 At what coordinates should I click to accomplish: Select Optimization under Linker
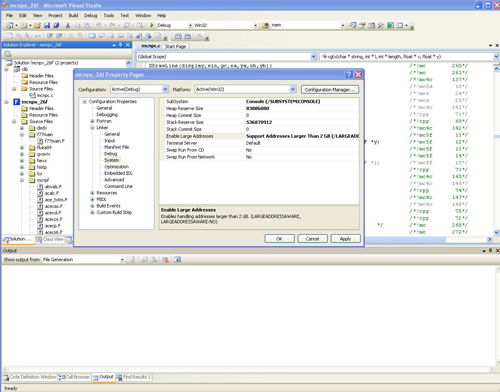[116, 167]
